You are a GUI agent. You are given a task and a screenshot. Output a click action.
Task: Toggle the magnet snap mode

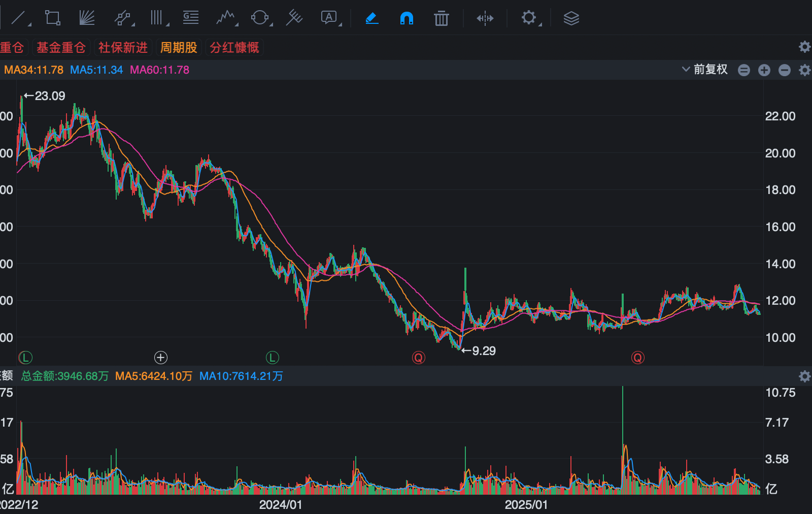(406, 18)
